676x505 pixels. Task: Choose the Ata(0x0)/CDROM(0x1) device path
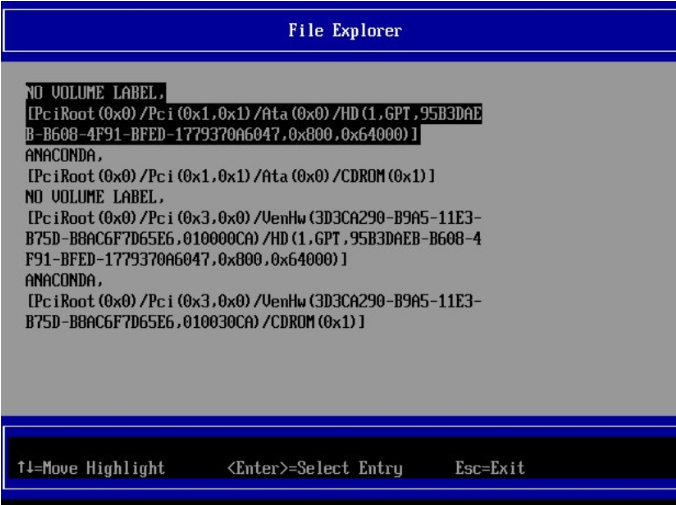(231, 176)
